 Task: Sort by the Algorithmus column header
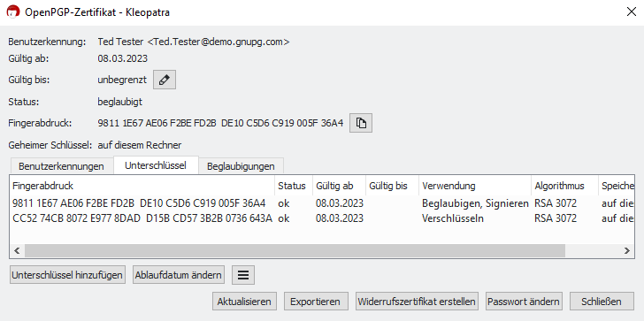pos(564,186)
